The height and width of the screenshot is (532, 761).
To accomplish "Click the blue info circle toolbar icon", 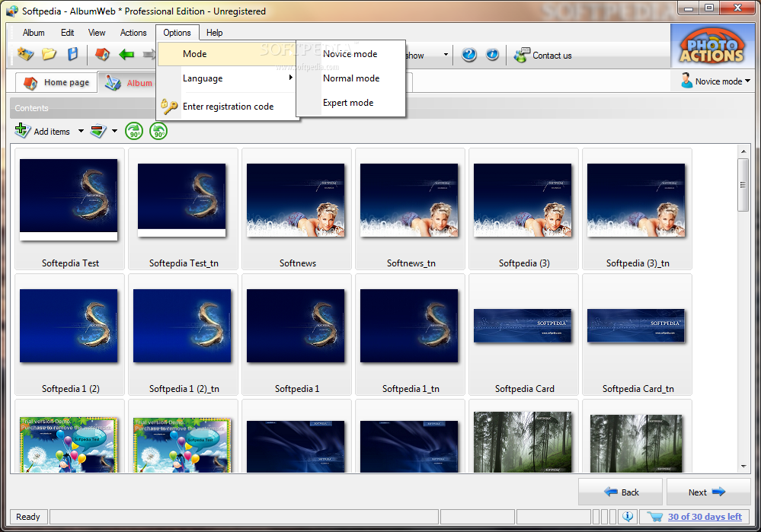I will tap(492, 54).
